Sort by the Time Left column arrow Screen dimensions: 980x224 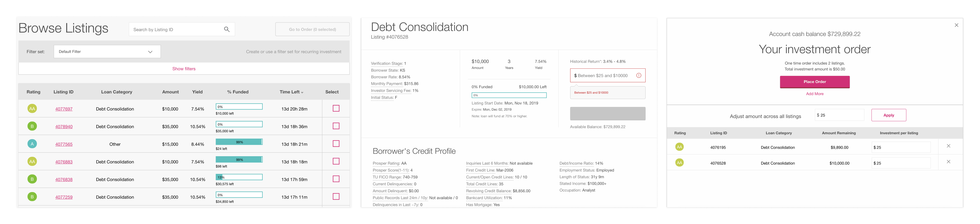(302, 93)
